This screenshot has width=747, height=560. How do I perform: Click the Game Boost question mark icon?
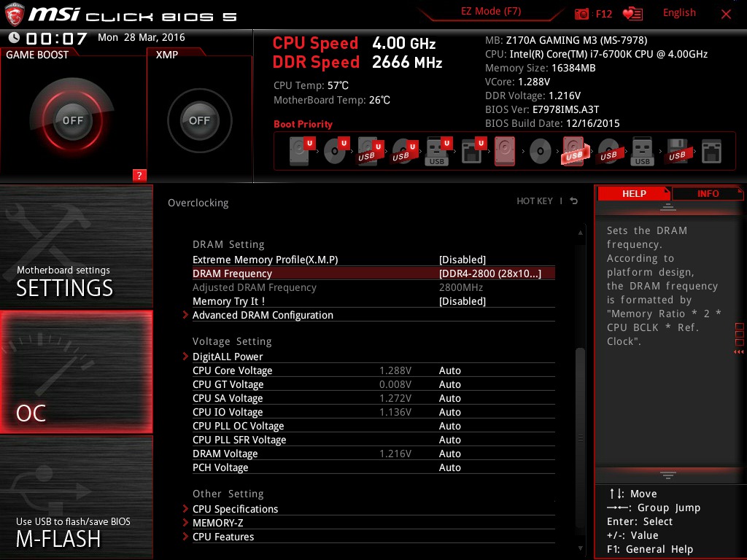(139, 175)
